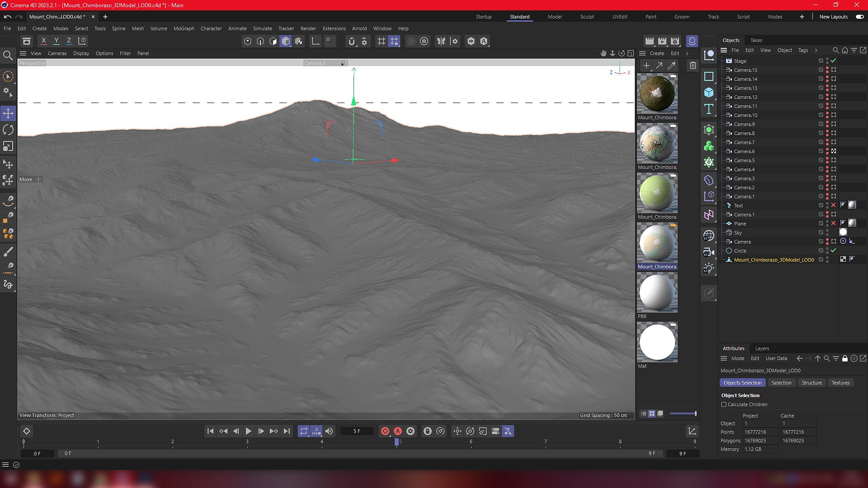Switch to the Layers tab
This screenshot has height=488, width=868.
tap(762, 348)
